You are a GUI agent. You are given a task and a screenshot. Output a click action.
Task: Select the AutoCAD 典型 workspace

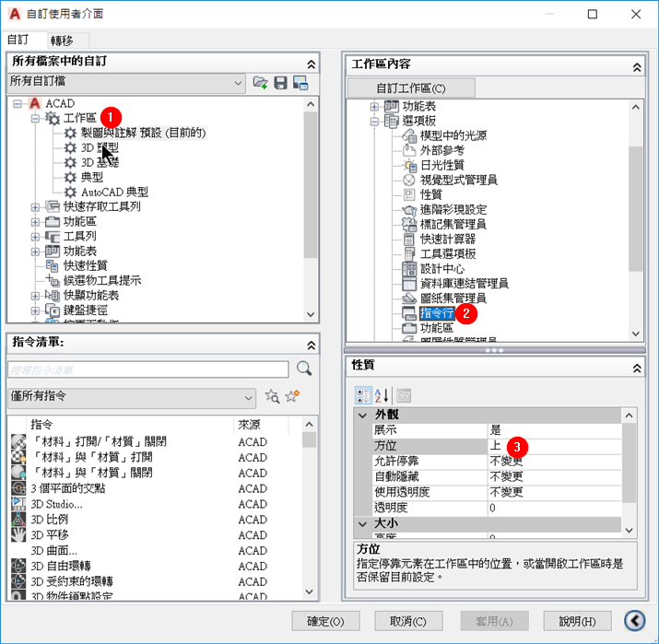(114, 192)
